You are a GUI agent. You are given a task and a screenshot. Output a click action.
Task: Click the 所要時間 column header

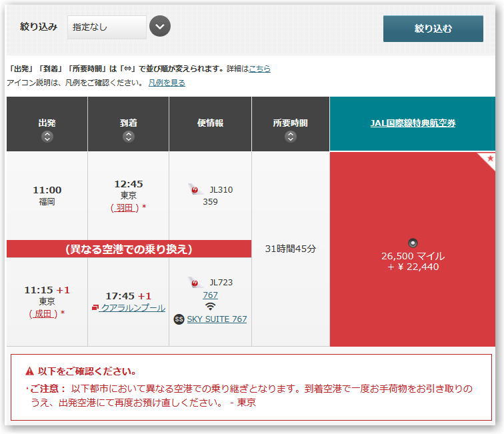tap(291, 124)
